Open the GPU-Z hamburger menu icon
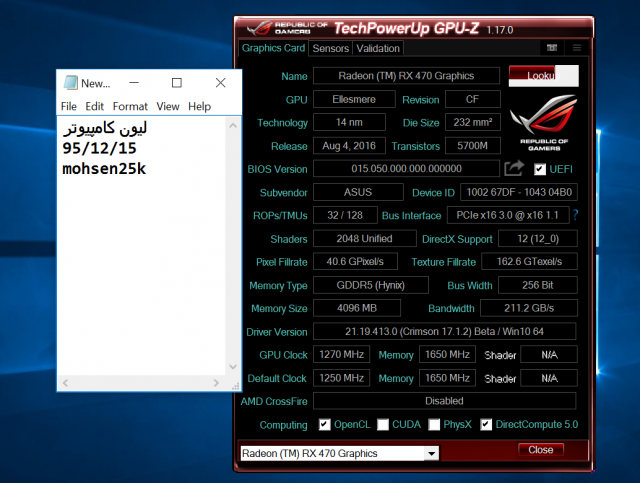 (577, 48)
